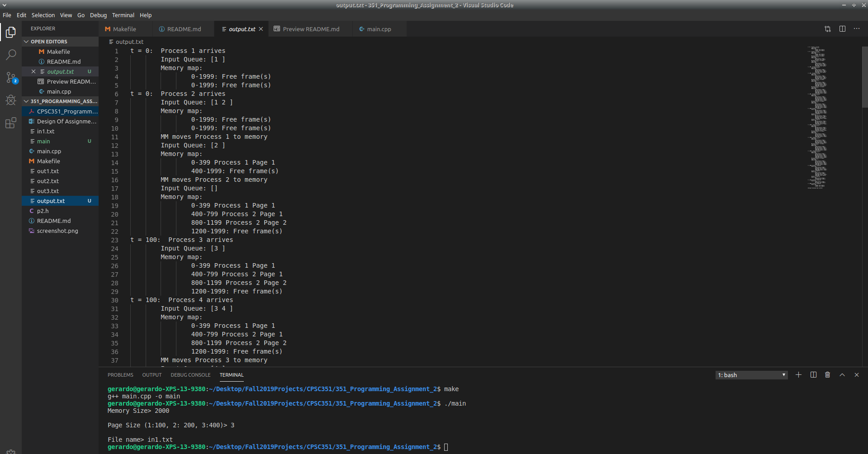Viewport: 868px width, 454px height.
Task: Open More Actions ellipsis in editor toolbar
Action: click(857, 29)
